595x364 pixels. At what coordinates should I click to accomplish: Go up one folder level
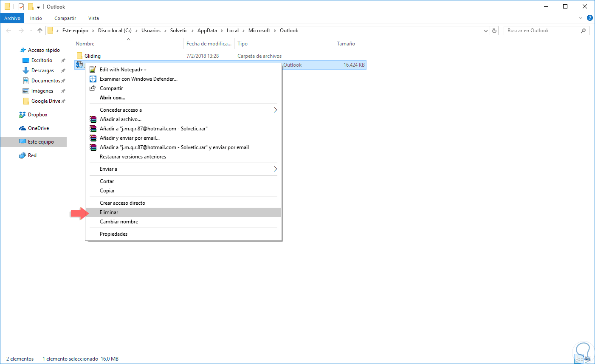tap(40, 31)
